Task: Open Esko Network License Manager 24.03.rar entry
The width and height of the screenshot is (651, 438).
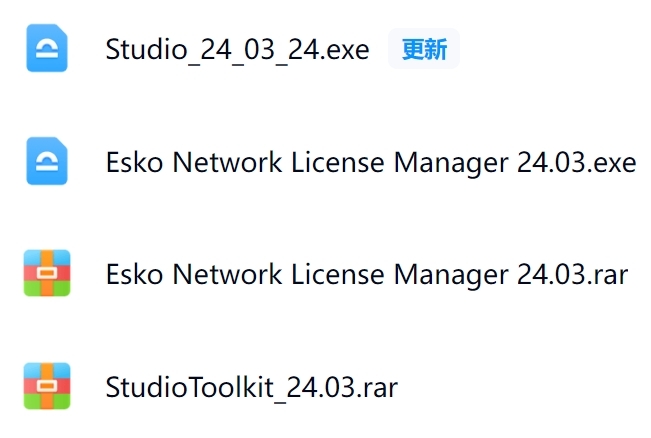Action: [x=367, y=274]
